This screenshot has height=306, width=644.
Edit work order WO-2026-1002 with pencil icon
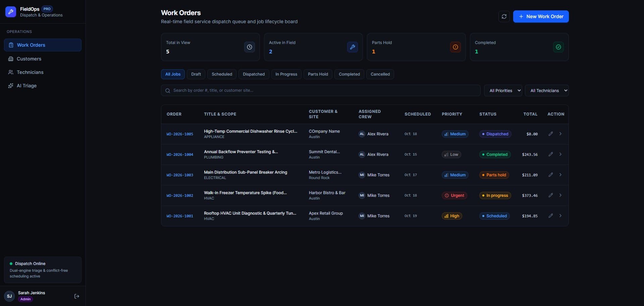(x=550, y=195)
